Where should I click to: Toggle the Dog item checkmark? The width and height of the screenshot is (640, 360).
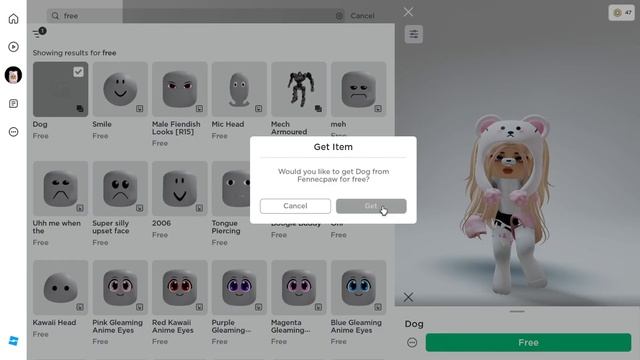click(x=78, y=72)
